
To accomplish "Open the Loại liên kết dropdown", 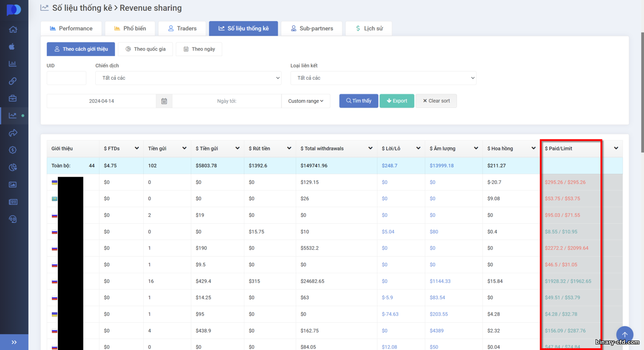I will (383, 78).
